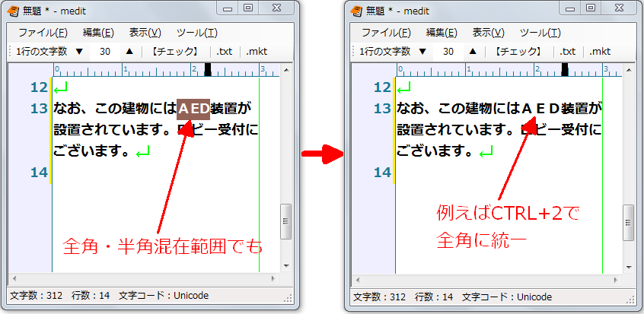Click horizontal scroll right arrow, left window

coord(273,279)
